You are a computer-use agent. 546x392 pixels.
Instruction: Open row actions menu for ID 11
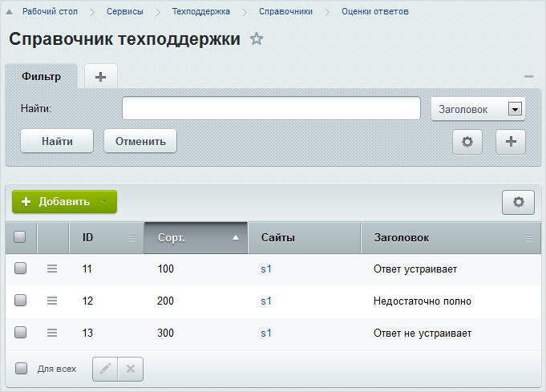coord(52,269)
